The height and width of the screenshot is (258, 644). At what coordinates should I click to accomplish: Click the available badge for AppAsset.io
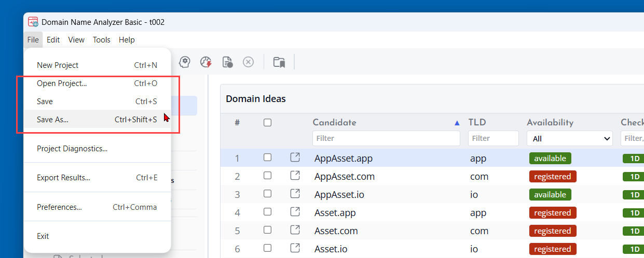point(550,194)
